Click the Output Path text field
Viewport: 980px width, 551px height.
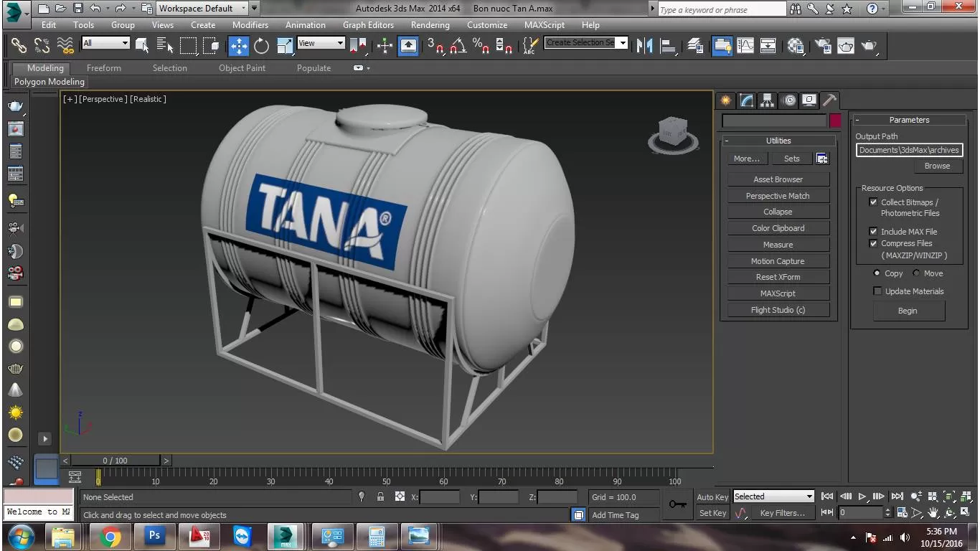click(x=909, y=150)
